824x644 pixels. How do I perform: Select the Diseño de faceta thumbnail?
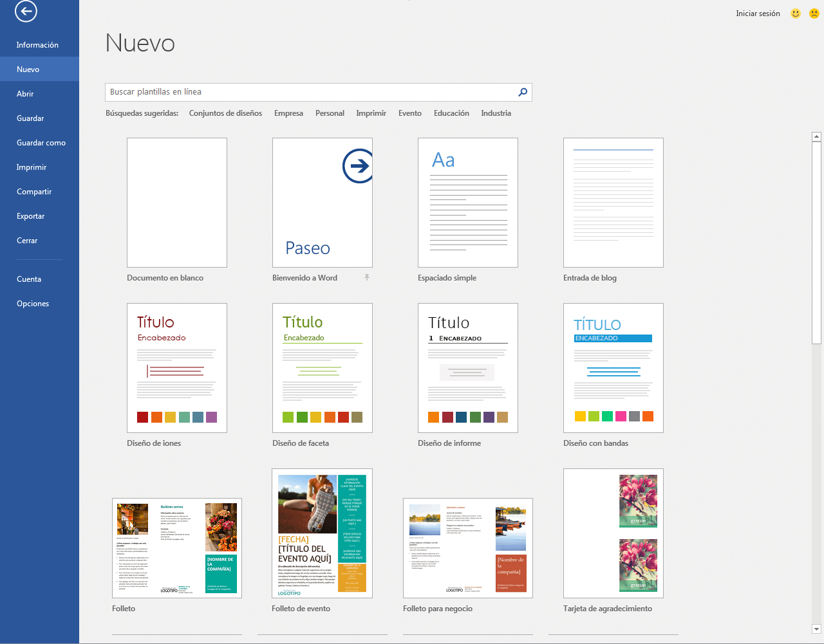coord(323,368)
